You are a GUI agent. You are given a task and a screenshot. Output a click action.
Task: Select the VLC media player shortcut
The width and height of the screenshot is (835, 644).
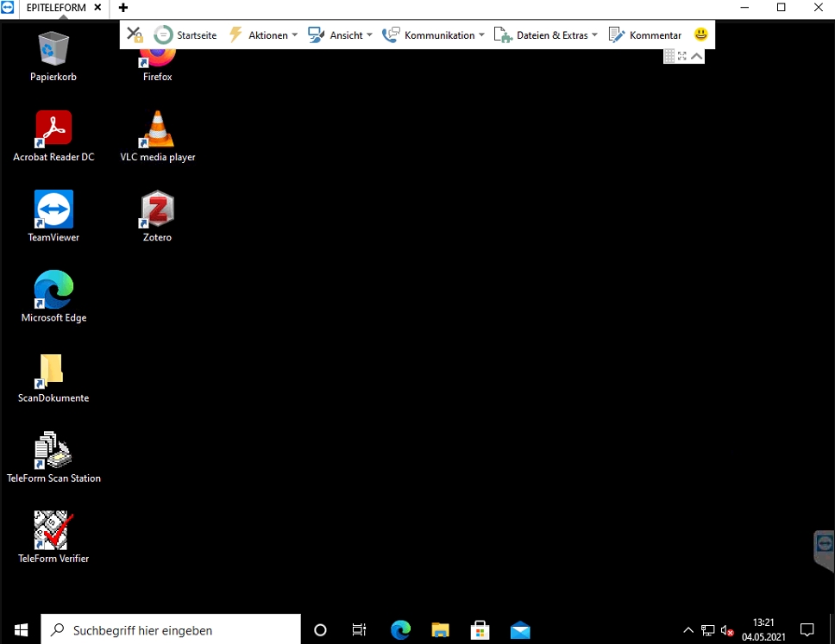[x=158, y=136]
